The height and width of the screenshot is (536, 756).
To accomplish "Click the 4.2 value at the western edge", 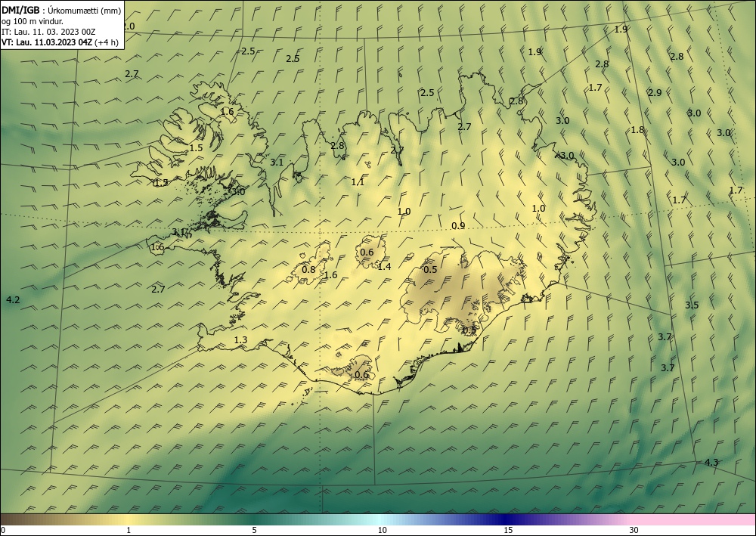I will coord(13,300).
